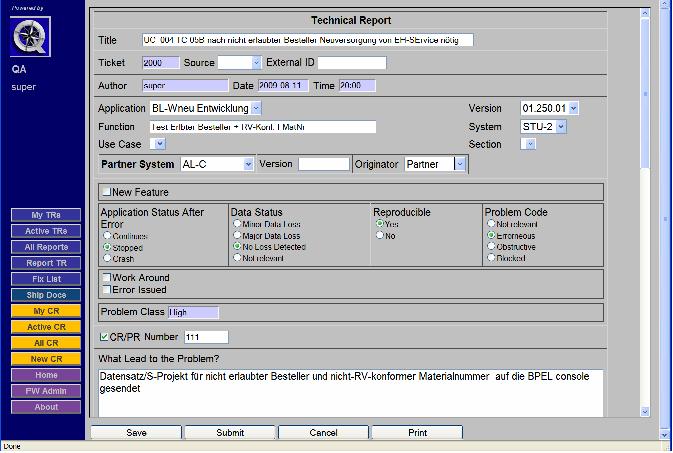The width and height of the screenshot is (673, 453).
Task: Enable the New Feature checkbox
Action: click(106, 192)
